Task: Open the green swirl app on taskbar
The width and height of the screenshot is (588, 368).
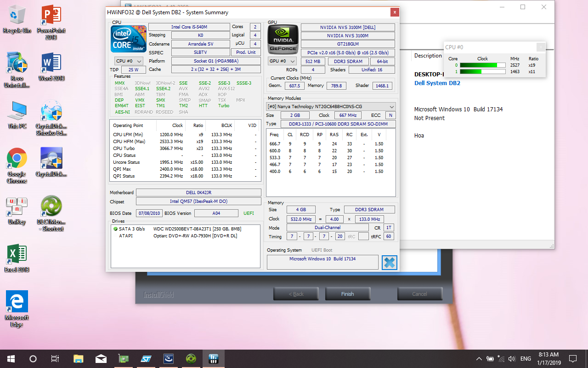Action: [x=191, y=358]
